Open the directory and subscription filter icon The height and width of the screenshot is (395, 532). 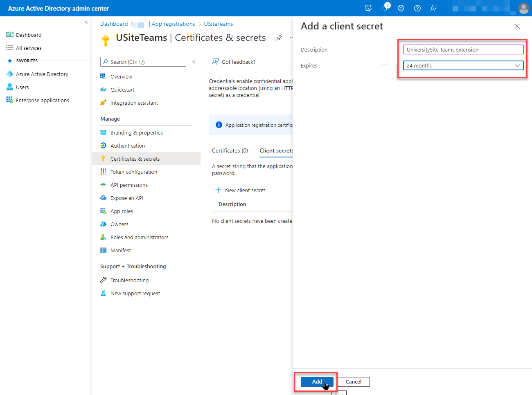(x=368, y=8)
